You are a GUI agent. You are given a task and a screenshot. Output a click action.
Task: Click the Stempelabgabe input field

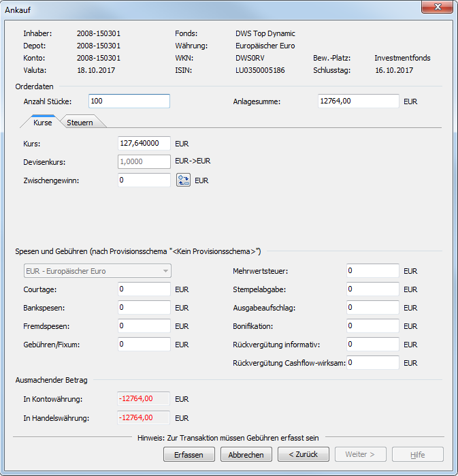[372, 289]
